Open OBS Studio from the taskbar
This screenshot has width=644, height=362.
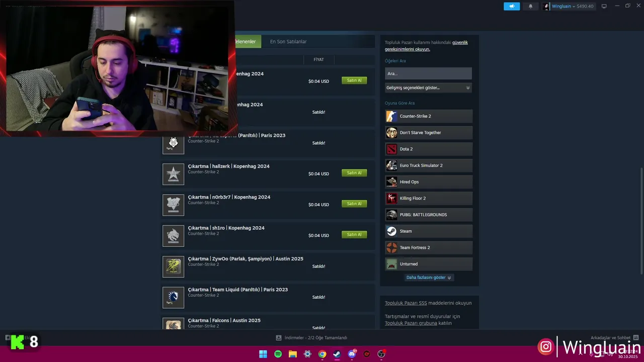(381, 354)
